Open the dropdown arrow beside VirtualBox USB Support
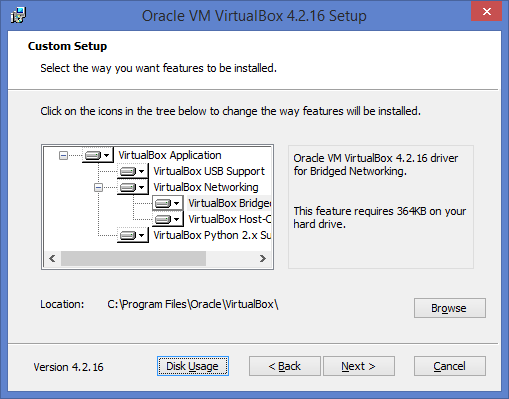Image resolution: width=509 pixels, height=399 pixels. [142, 172]
